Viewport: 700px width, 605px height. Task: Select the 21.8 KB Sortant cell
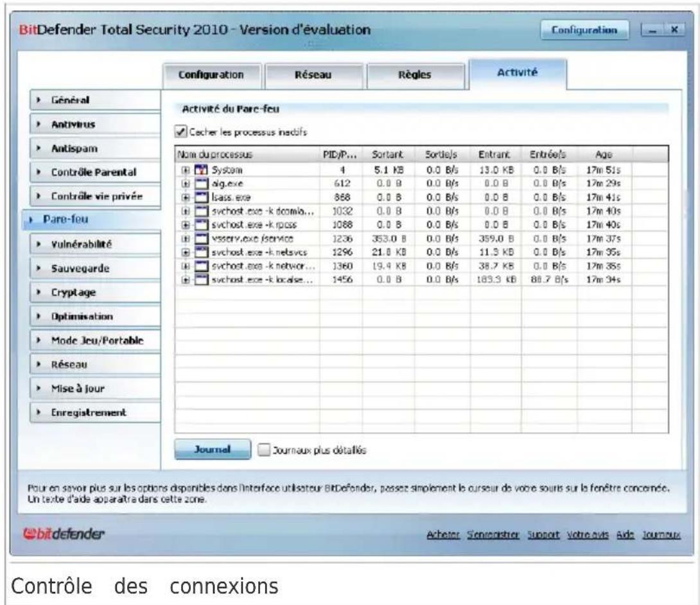[389, 252]
